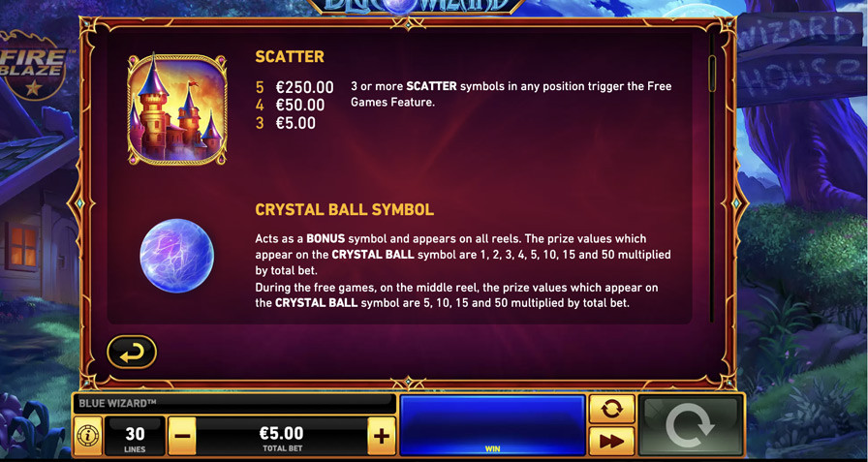Click the Scatter heading text
Viewport: 868px width, 462px height.
(x=290, y=56)
